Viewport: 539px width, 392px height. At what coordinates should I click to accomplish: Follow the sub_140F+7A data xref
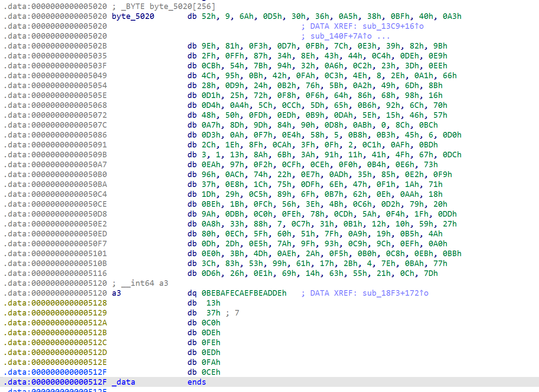341,36
